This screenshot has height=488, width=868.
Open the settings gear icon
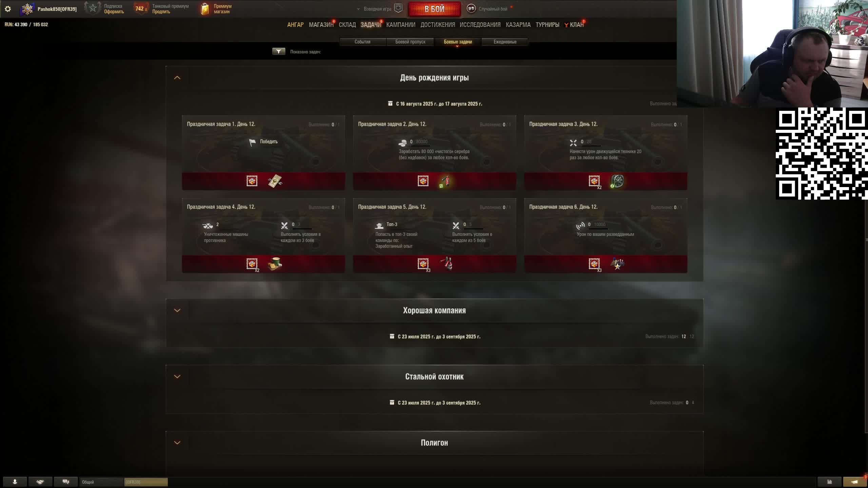coord(8,9)
